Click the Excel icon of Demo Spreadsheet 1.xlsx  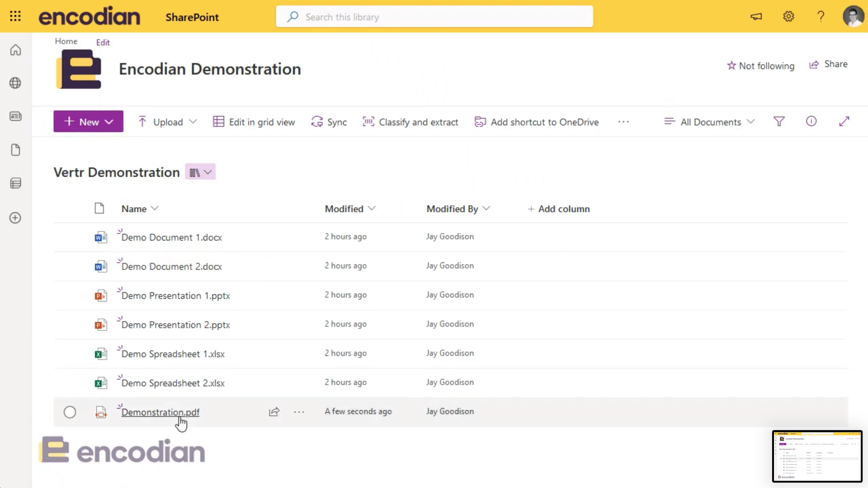click(101, 354)
